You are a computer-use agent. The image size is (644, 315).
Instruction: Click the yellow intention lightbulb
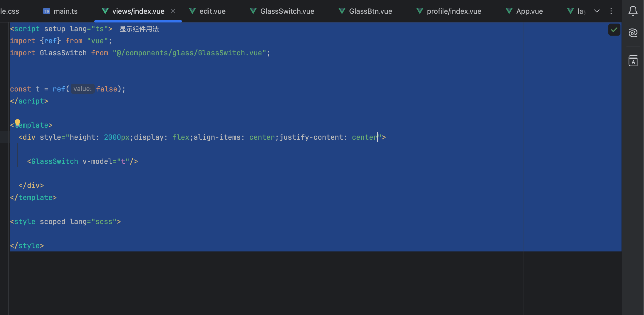pyautogui.click(x=18, y=122)
